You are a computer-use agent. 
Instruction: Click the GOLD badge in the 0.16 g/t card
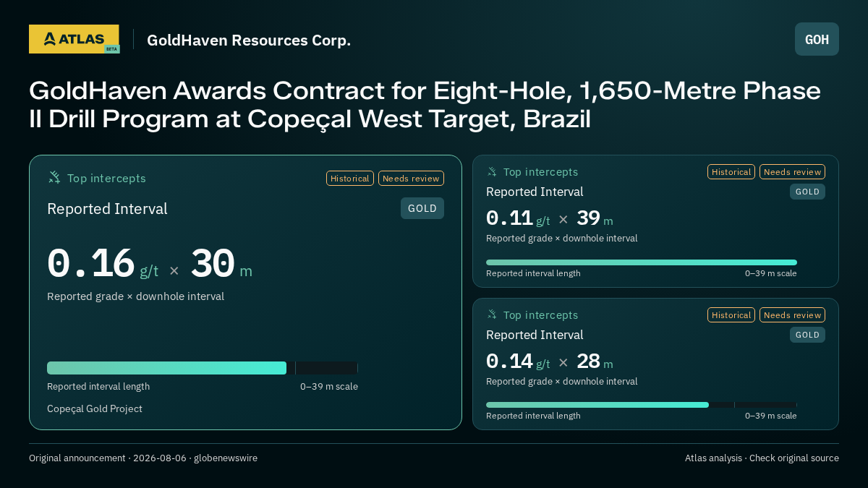tap(422, 208)
